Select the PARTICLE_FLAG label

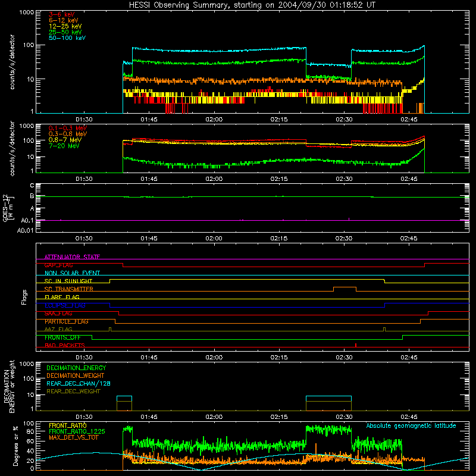(67, 321)
